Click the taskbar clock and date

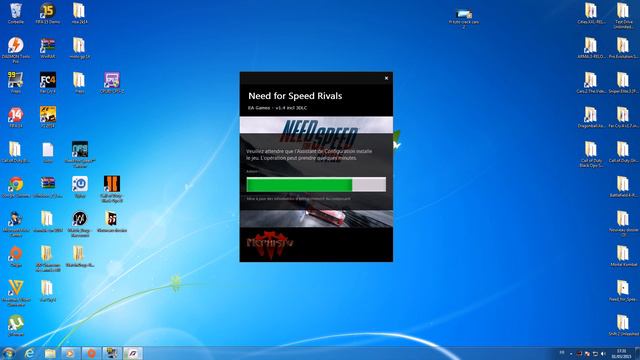pyautogui.click(x=621, y=353)
